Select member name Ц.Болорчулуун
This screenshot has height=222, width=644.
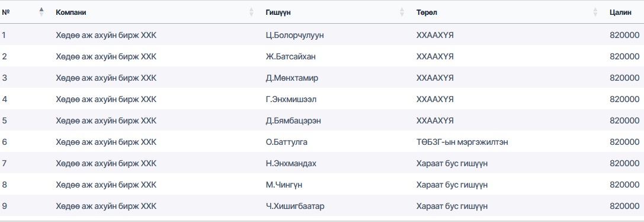[x=295, y=35]
